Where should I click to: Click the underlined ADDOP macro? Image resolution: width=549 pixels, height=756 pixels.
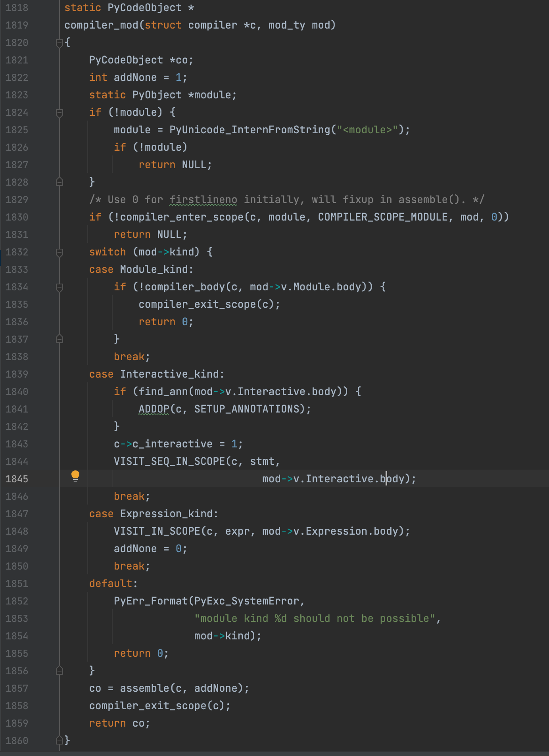(154, 409)
